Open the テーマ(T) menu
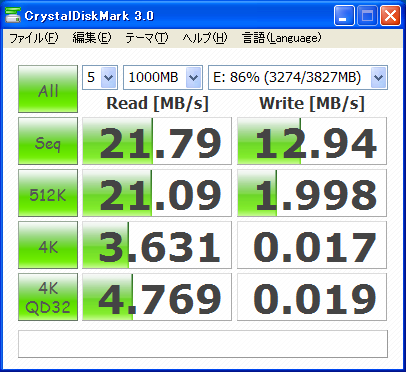Viewport: 406px width, 372px height. click(147, 38)
